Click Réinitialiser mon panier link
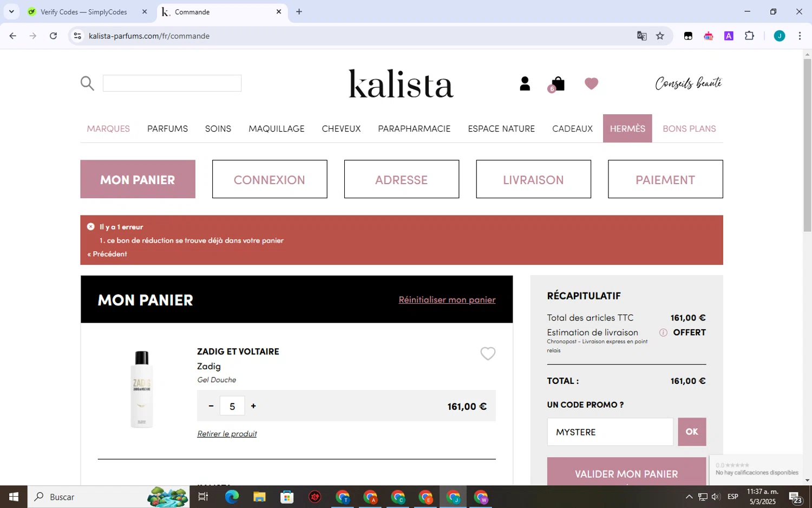The image size is (812, 508). [x=447, y=299]
